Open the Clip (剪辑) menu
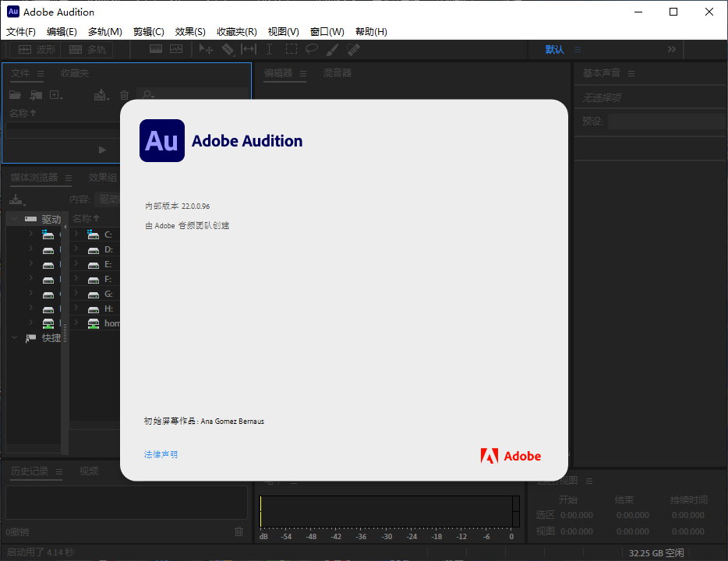This screenshot has width=728, height=561. 149,31
